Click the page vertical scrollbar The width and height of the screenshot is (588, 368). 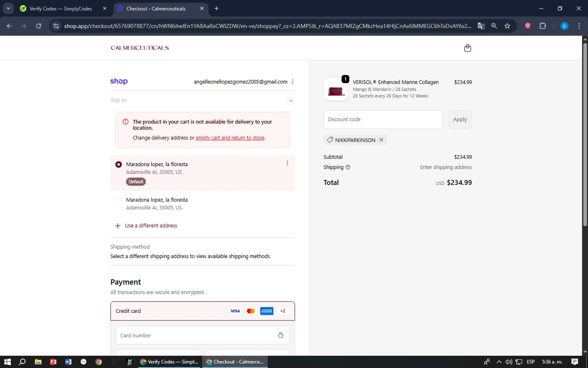tap(585, 135)
